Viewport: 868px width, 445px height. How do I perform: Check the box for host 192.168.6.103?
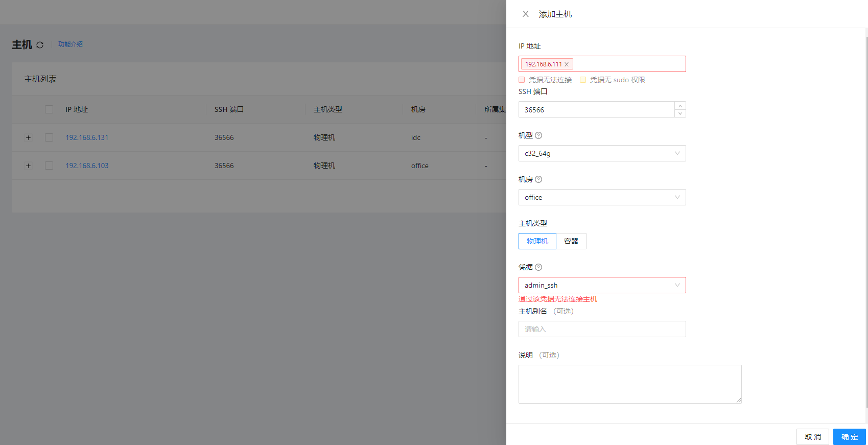coord(49,166)
